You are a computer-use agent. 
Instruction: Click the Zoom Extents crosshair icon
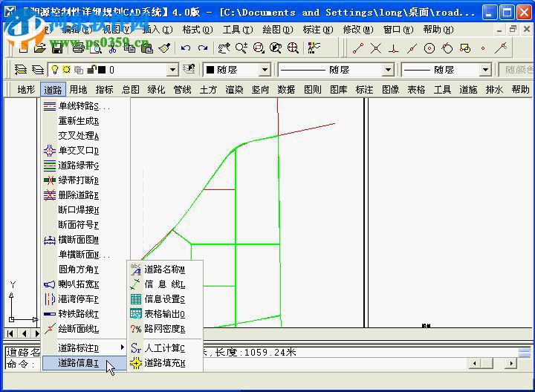pos(293,48)
